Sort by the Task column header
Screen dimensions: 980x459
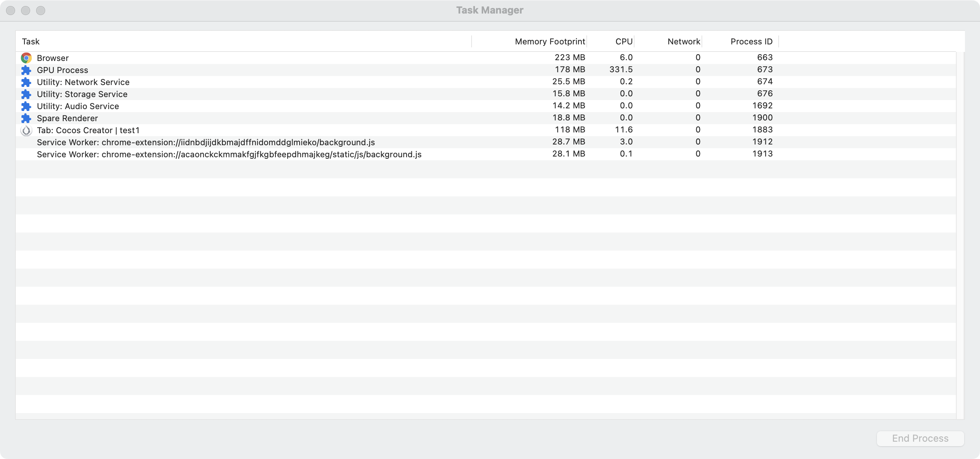31,41
